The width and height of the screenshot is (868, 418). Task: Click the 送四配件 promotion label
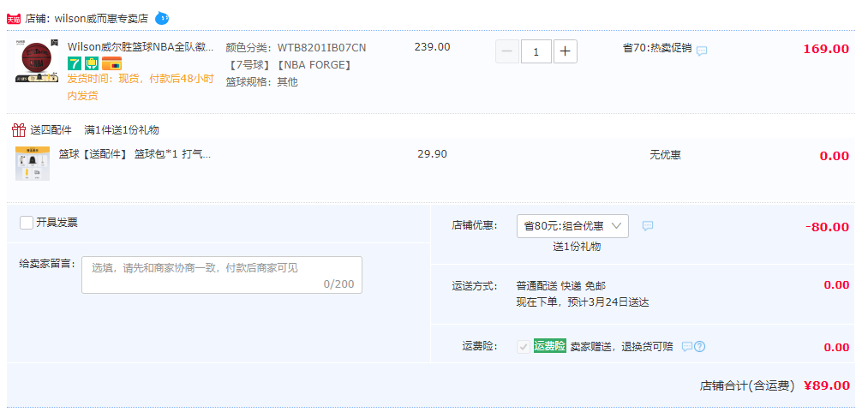[51, 130]
